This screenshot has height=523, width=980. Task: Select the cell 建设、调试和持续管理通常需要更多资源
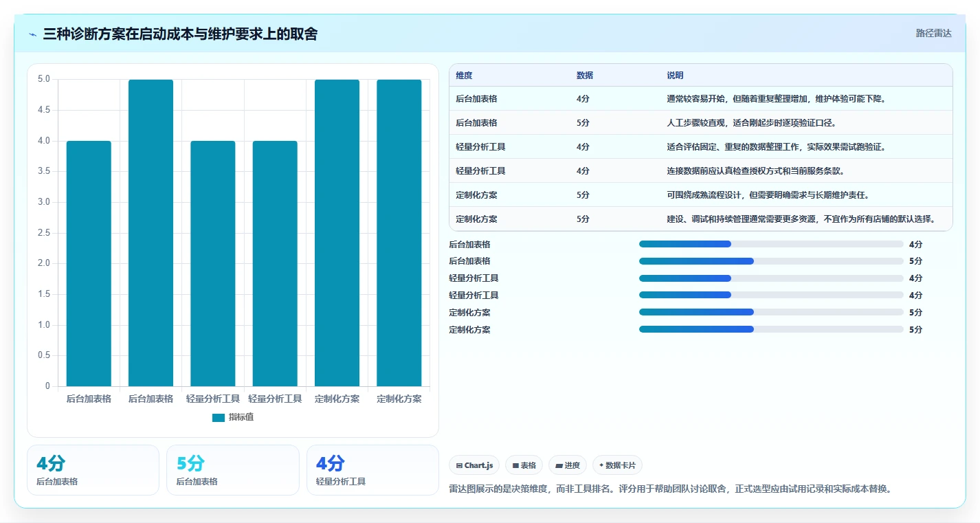[x=801, y=219]
